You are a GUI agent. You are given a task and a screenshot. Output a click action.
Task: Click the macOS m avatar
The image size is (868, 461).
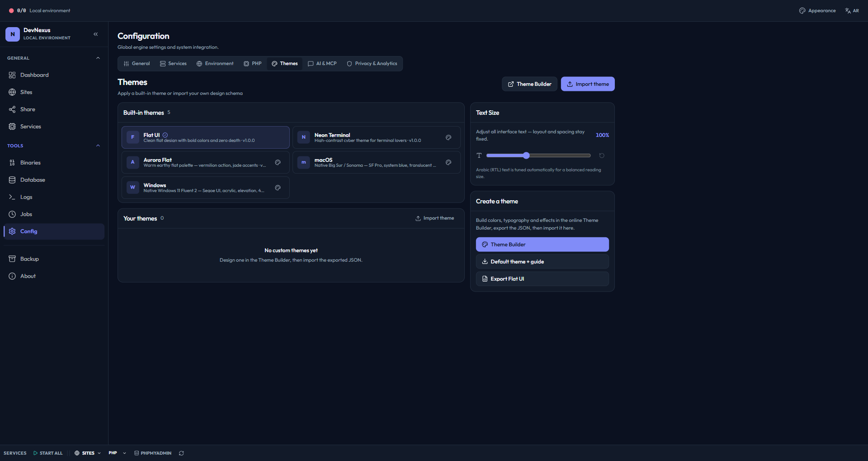point(304,162)
